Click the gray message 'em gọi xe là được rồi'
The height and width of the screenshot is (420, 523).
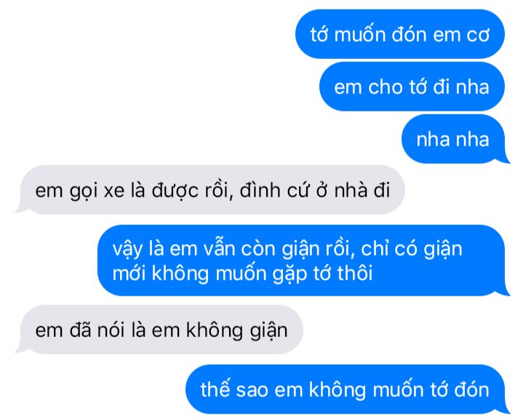[210, 190]
